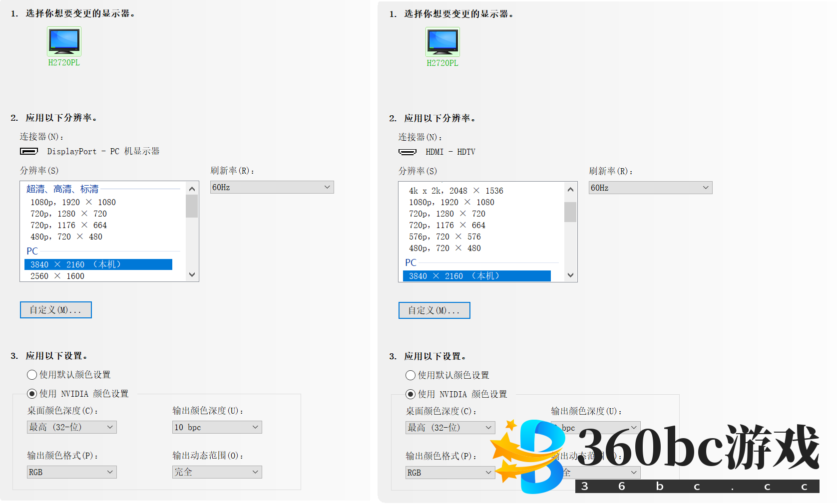Select the H2720PL monitor icon in the HDMI panel
This screenshot has height=504, width=837.
pos(442,42)
